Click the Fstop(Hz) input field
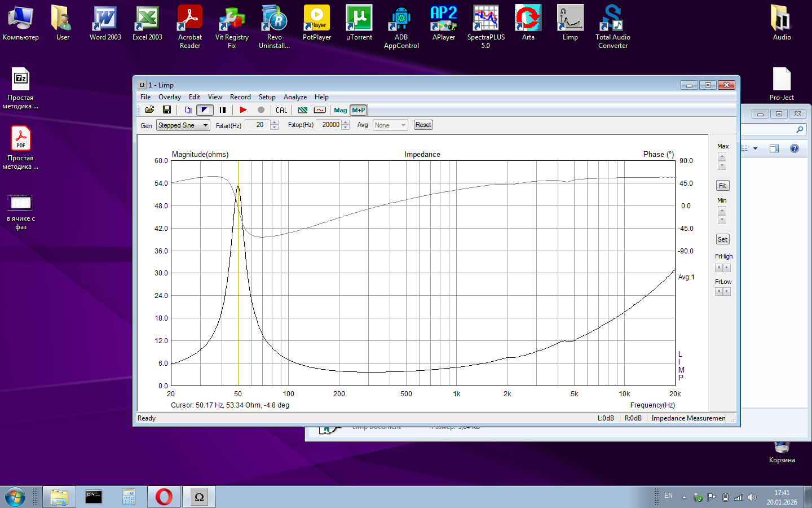 point(330,125)
